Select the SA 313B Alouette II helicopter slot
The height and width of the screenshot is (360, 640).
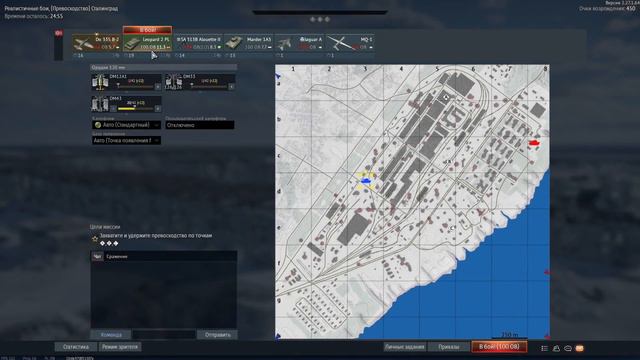[198, 43]
